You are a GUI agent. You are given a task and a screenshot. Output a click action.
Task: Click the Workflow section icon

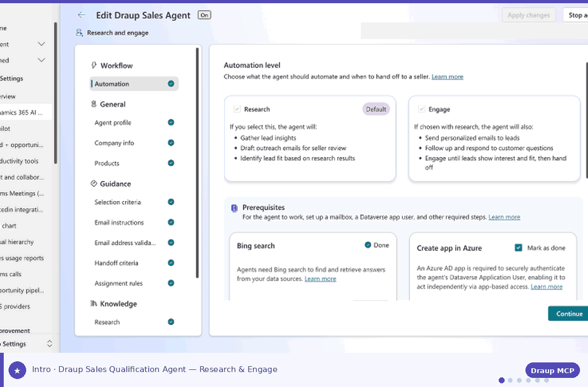click(x=94, y=65)
